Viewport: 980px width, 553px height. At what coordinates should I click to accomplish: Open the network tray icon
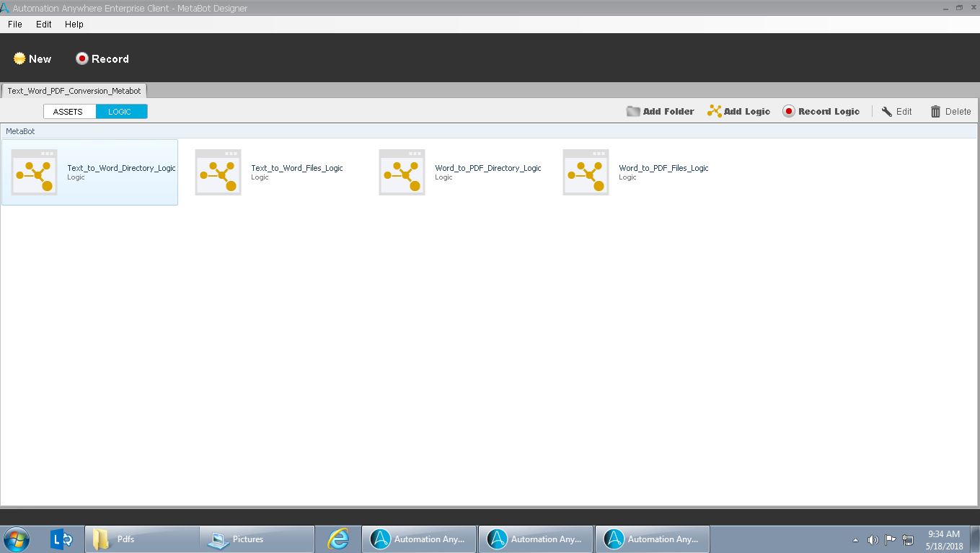coord(908,540)
